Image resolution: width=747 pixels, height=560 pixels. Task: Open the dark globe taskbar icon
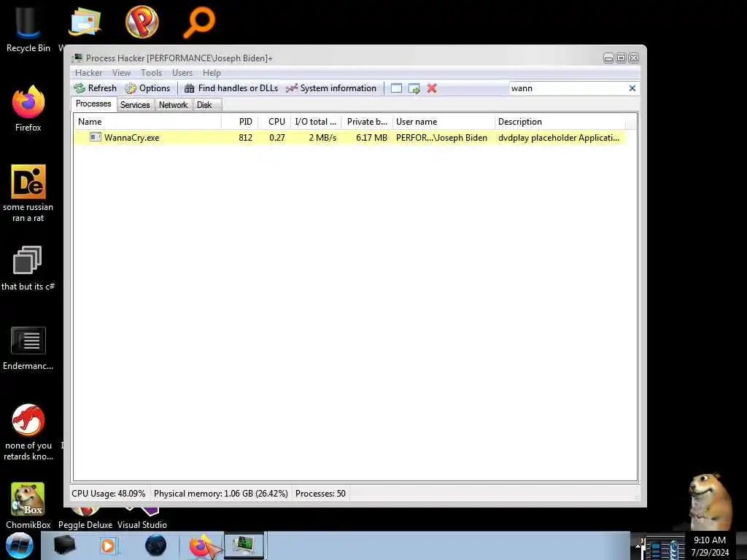pos(156,545)
